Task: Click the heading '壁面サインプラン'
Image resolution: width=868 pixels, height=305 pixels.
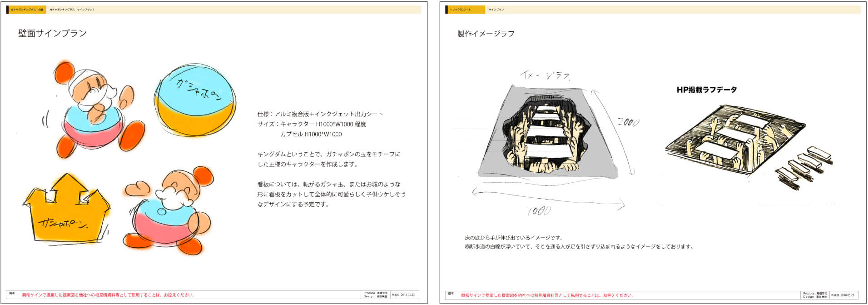Action: pos(52,33)
